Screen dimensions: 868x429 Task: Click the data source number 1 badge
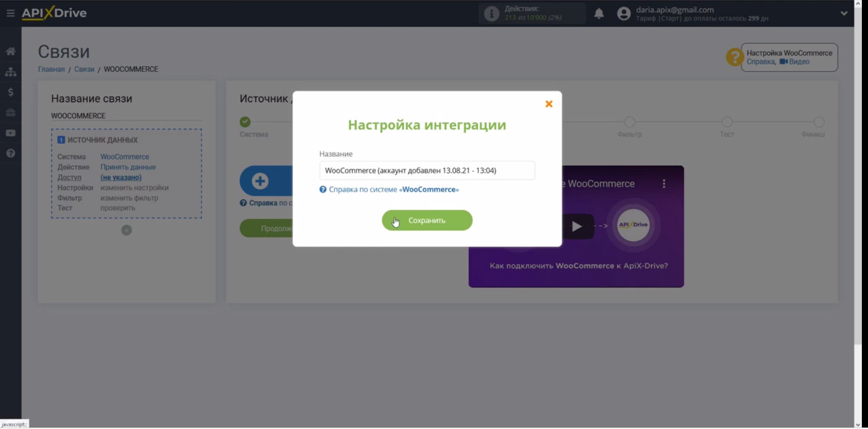(x=61, y=140)
